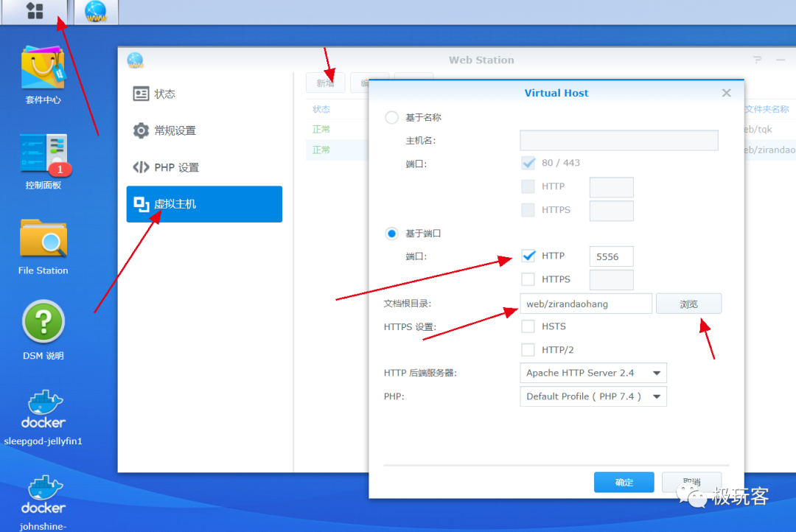Select the 基于端口 port-based radio button

coord(391,234)
